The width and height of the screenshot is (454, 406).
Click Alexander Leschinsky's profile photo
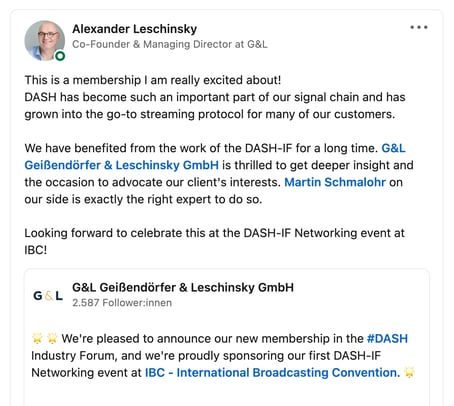[x=45, y=41]
